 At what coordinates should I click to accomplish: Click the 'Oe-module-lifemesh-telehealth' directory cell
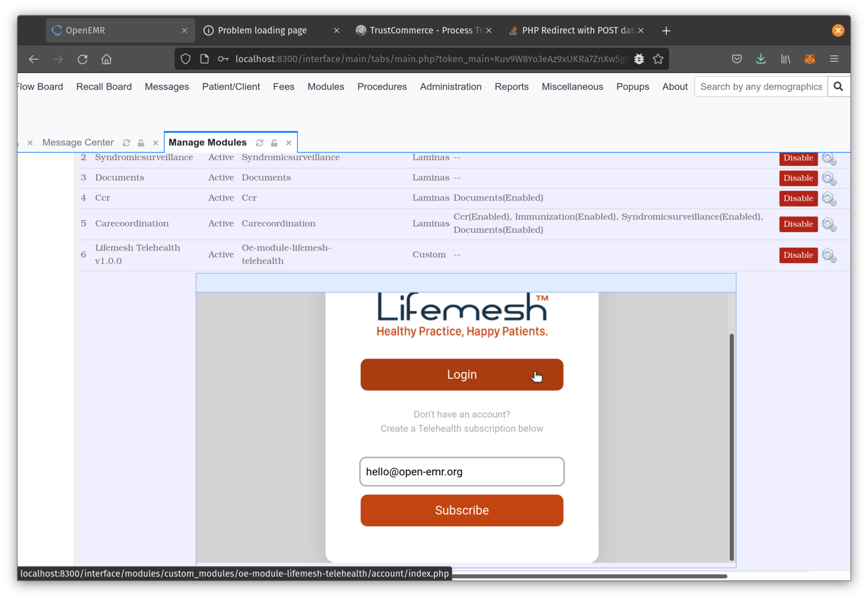[286, 254]
